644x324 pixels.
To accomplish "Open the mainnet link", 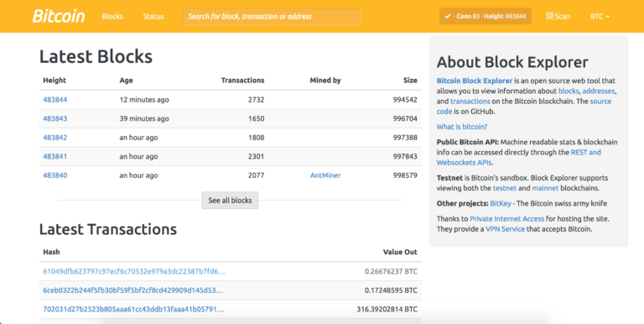I will [545, 188].
